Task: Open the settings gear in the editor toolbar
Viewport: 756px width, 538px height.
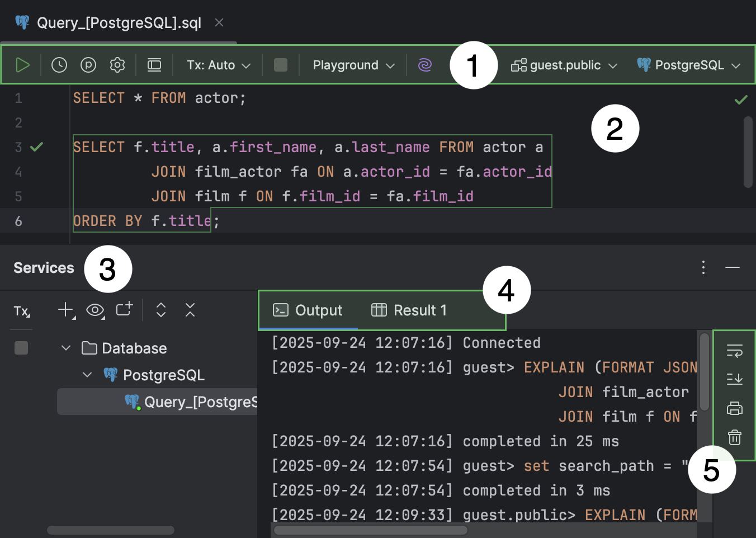Action: [117, 64]
